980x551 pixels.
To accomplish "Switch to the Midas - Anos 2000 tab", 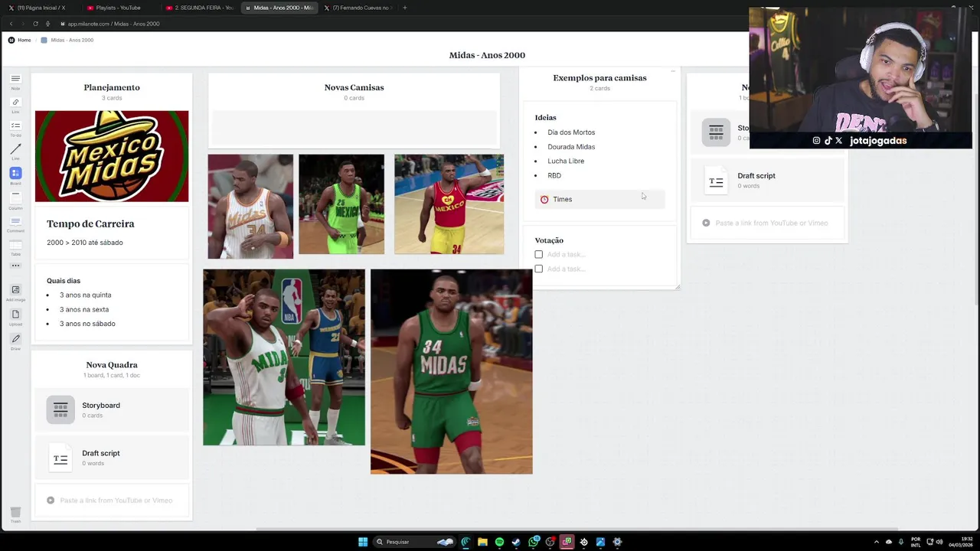I will [279, 8].
